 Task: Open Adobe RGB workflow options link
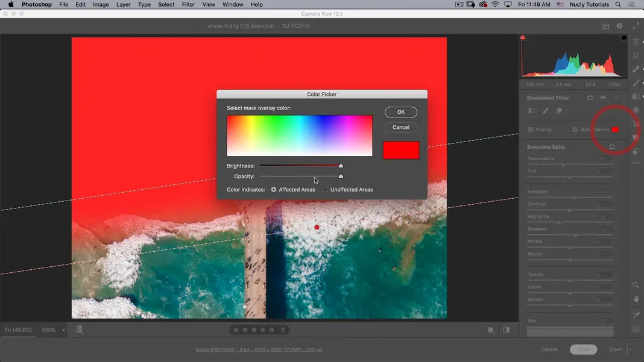click(x=259, y=350)
